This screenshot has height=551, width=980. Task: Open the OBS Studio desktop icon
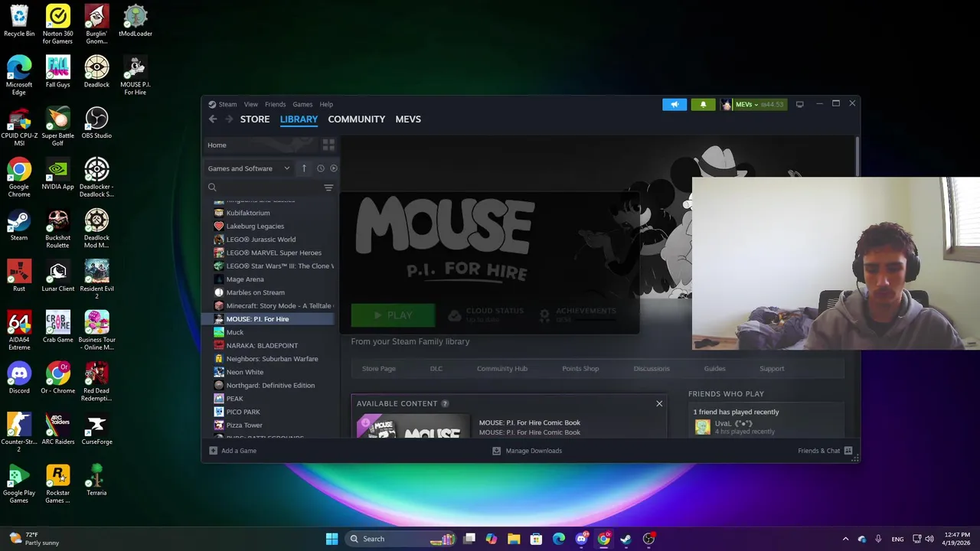[96, 122]
